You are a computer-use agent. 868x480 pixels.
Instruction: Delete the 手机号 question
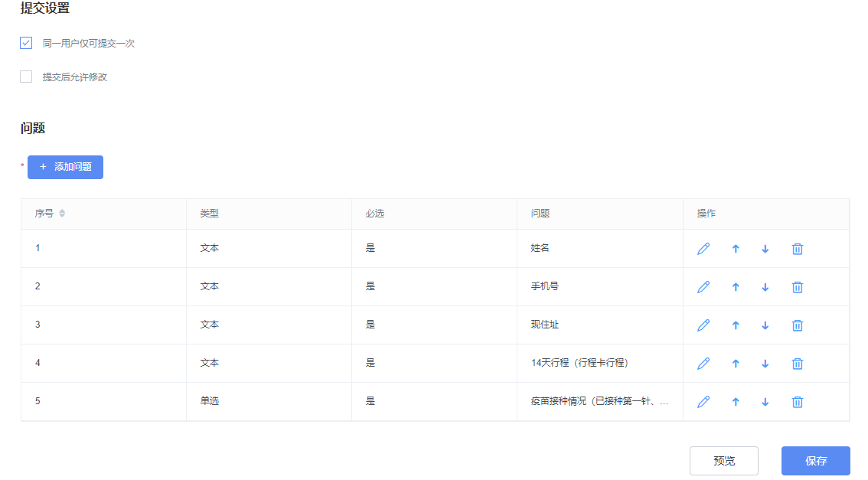pyautogui.click(x=797, y=287)
